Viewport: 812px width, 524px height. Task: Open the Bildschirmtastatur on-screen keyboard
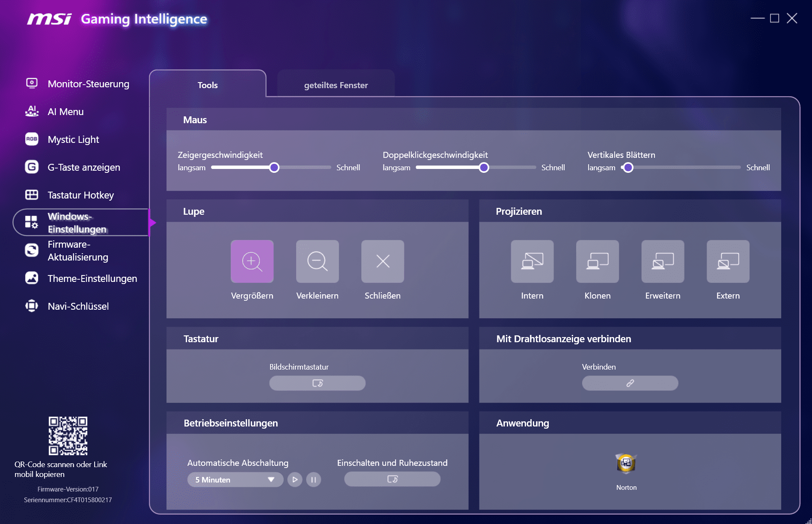point(317,383)
